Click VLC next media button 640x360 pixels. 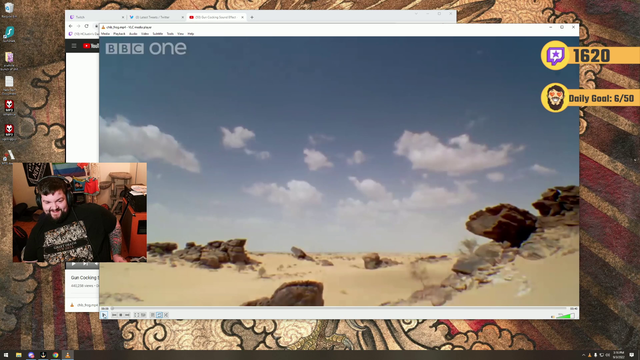click(x=127, y=315)
